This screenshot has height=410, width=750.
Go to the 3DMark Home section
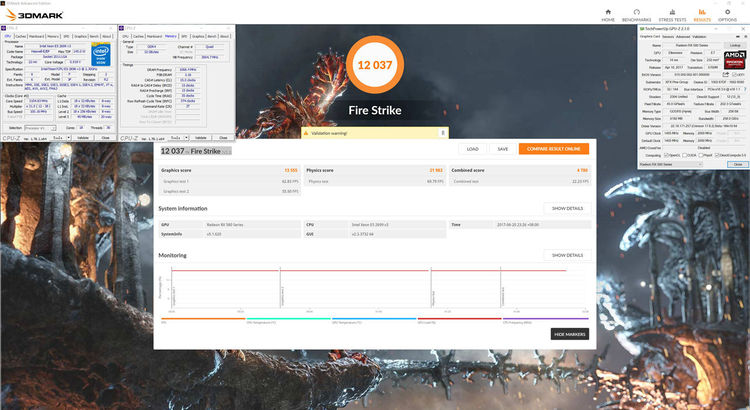(608, 15)
